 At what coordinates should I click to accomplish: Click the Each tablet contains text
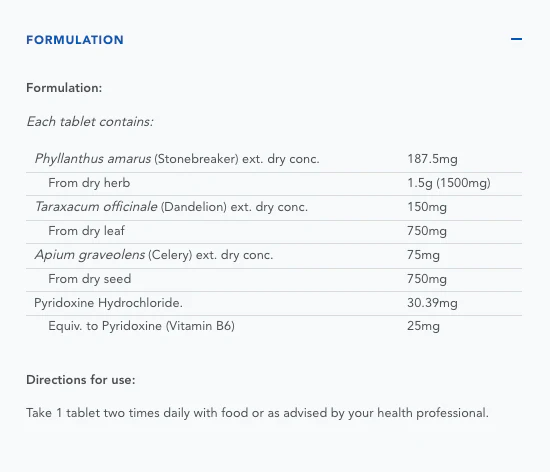click(x=90, y=122)
